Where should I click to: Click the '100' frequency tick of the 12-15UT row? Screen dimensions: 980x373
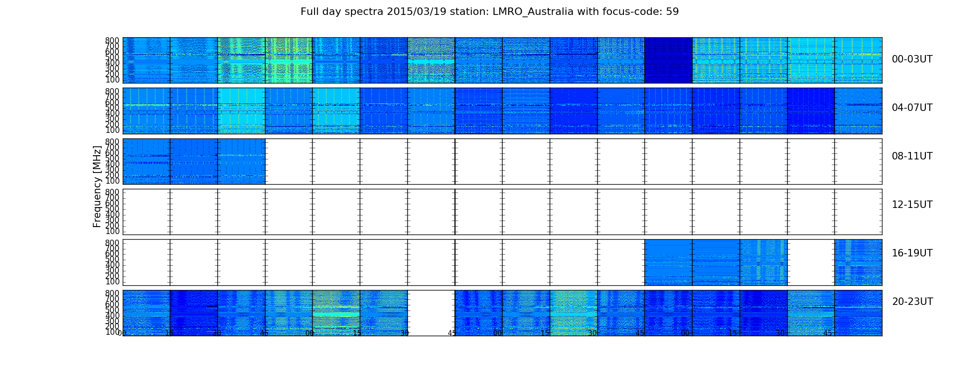click(112, 231)
